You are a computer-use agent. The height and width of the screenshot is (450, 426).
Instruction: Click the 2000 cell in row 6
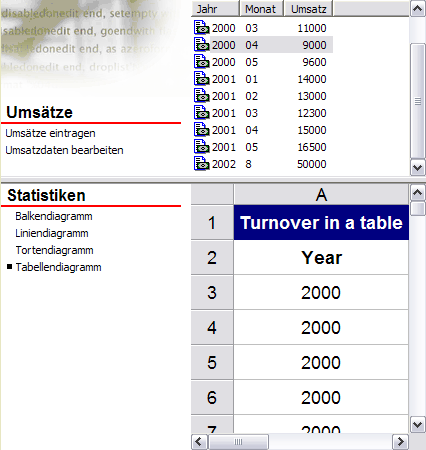click(x=321, y=398)
